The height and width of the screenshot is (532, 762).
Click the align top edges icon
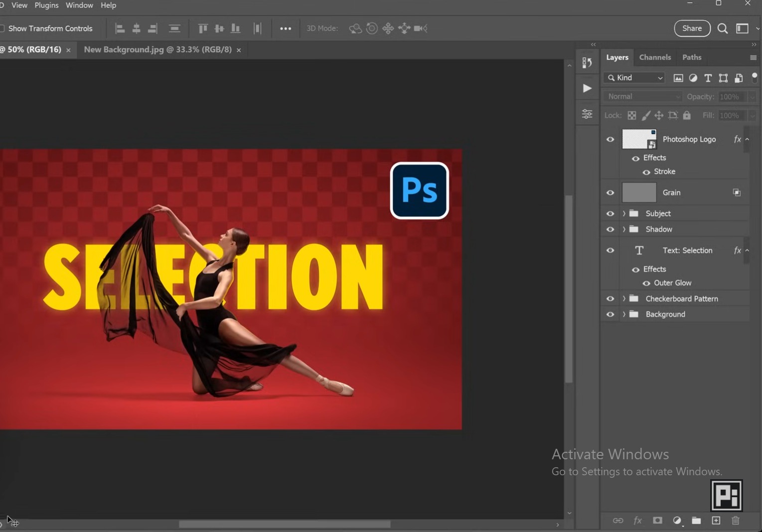point(203,28)
